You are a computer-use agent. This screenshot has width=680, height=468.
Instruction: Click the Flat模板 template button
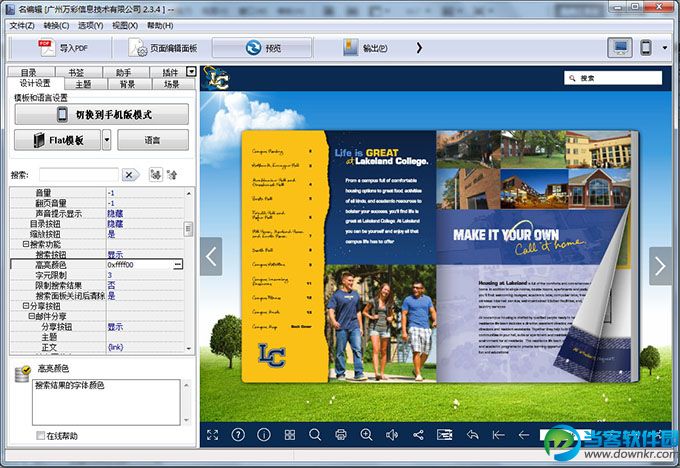coord(58,140)
